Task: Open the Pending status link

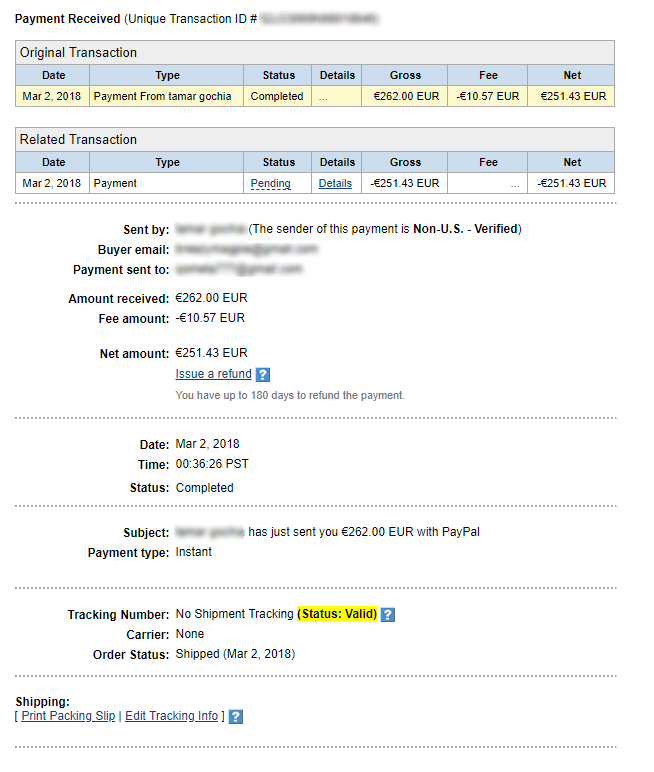Action: tap(270, 183)
